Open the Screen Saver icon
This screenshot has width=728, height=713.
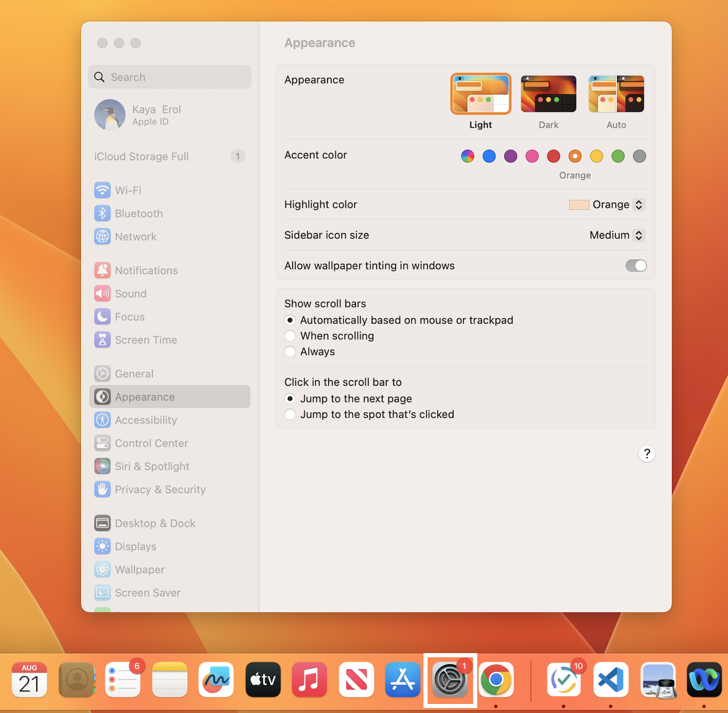coord(102,593)
